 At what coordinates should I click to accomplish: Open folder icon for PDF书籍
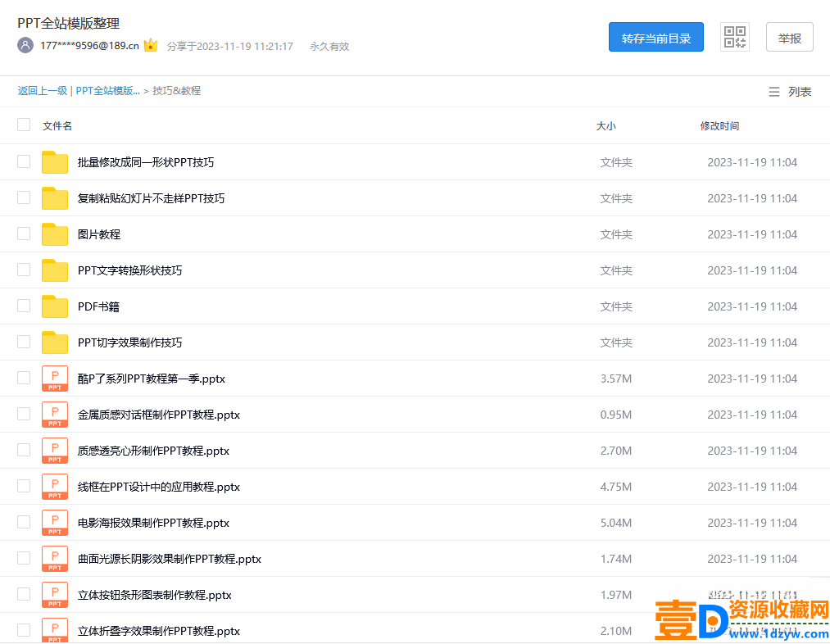coord(55,306)
